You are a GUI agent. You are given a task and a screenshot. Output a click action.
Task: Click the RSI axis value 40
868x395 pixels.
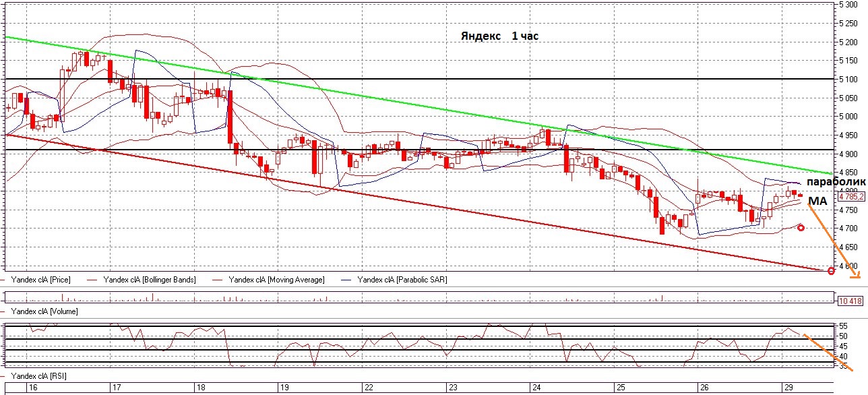pos(842,357)
